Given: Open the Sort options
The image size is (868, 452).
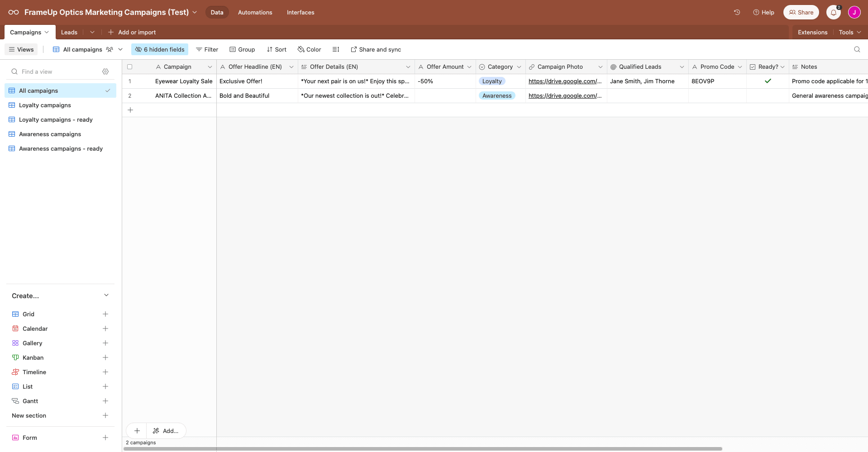Looking at the screenshot, I should (x=276, y=49).
